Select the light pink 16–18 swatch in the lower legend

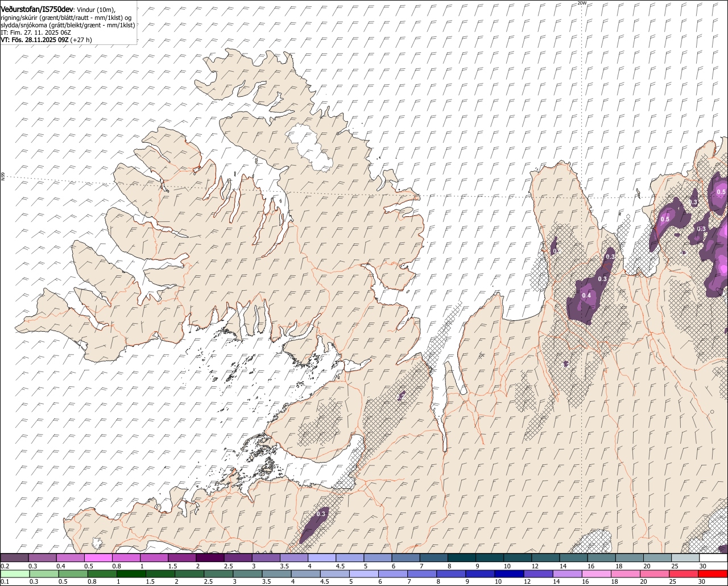(597, 573)
